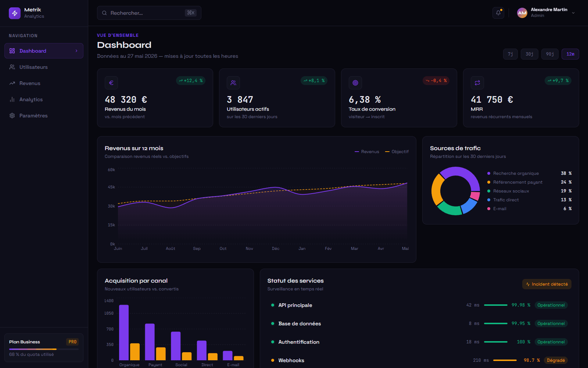Click the target icon on Taux de conversion card
This screenshot has height=368, width=588.
355,83
